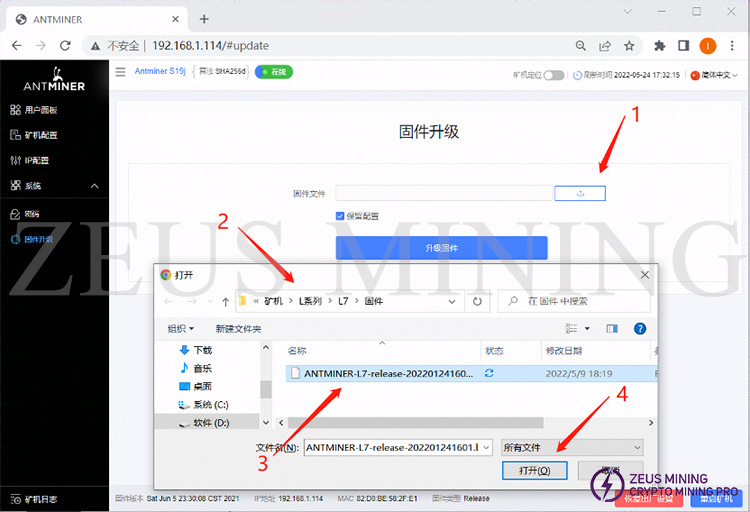Select 音乐 in the navigation pane

196,368
